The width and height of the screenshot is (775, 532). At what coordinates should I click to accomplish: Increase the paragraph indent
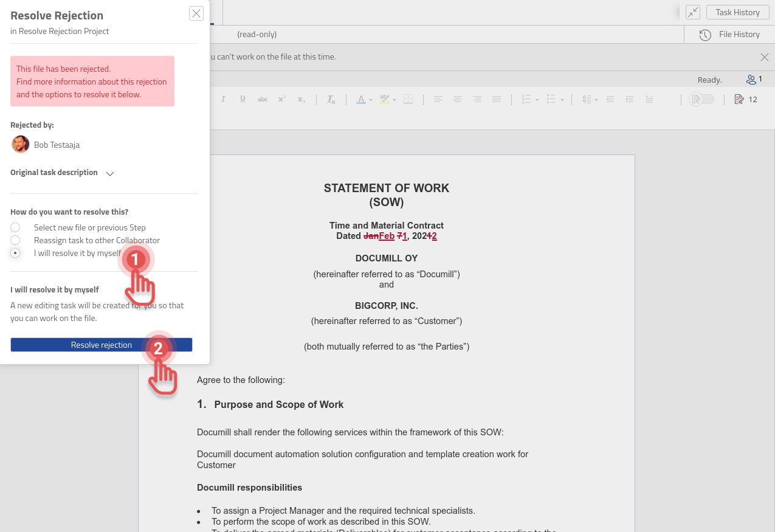point(630,99)
